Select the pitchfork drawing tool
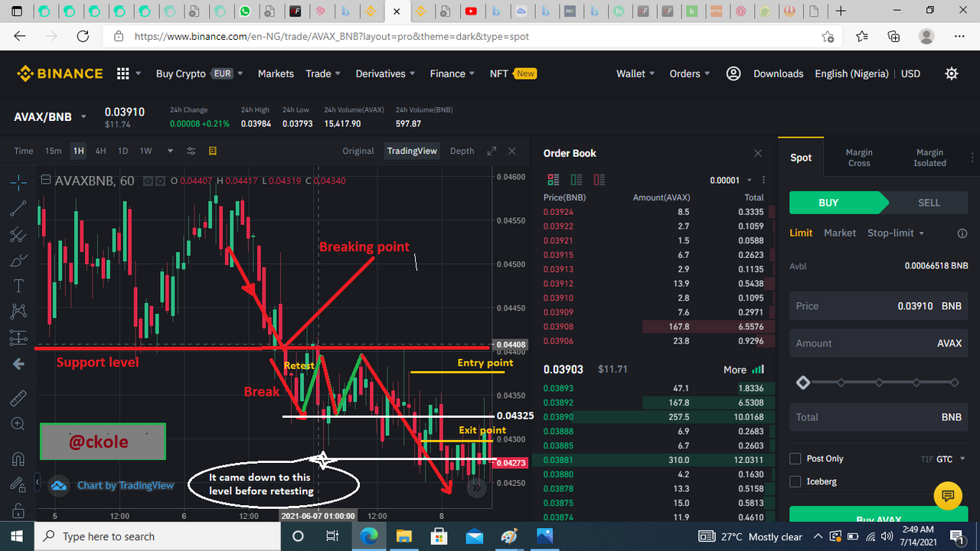 (18, 234)
